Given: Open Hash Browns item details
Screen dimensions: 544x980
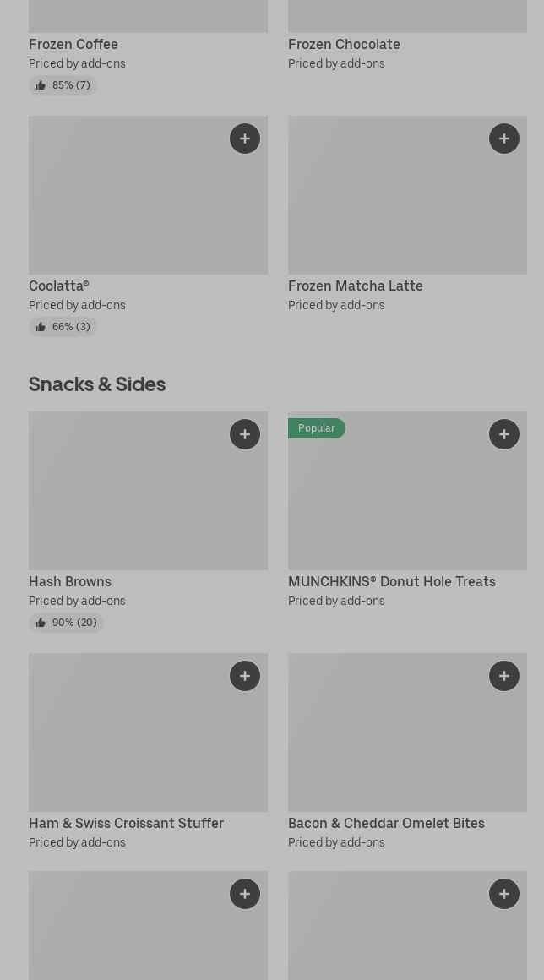Looking at the screenshot, I should (70, 581).
